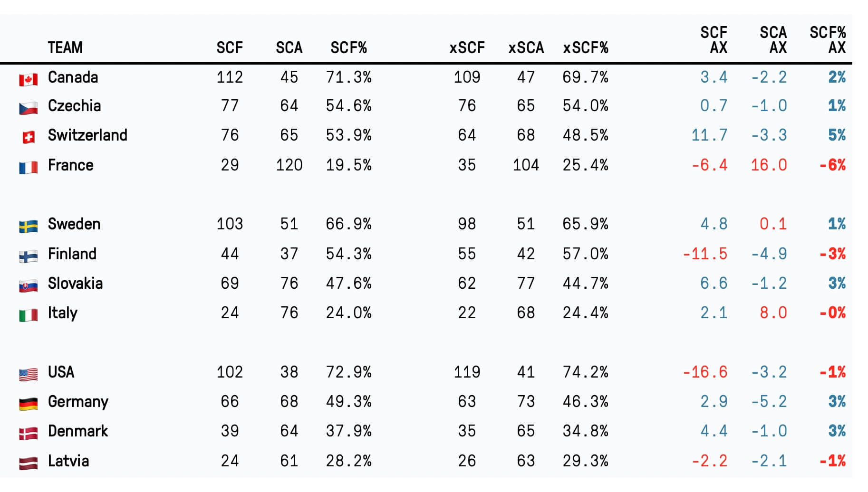Sort by the xSCF% column header
868x492 pixels.
585,47
